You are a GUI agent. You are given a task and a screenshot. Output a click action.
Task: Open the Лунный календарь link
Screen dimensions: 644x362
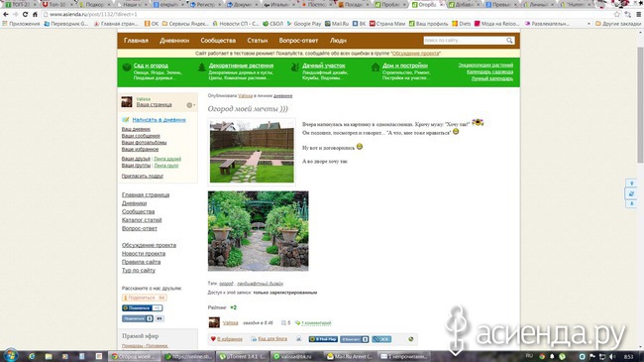click(x=492, y=78)
